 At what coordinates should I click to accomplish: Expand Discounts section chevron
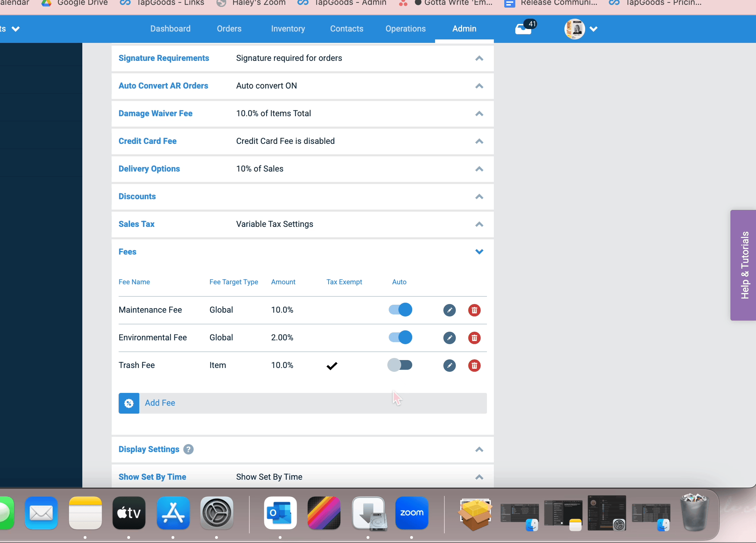pos(479,196)
